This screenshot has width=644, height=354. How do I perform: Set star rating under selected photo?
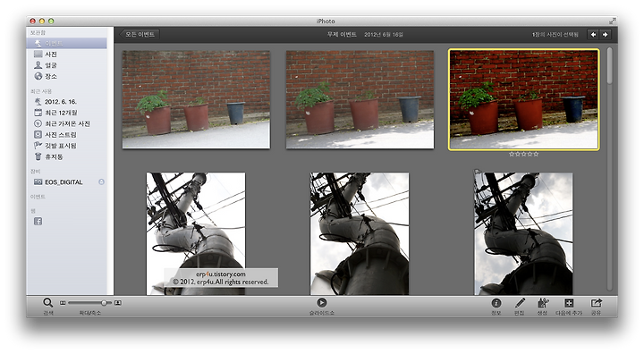point(523,155)
